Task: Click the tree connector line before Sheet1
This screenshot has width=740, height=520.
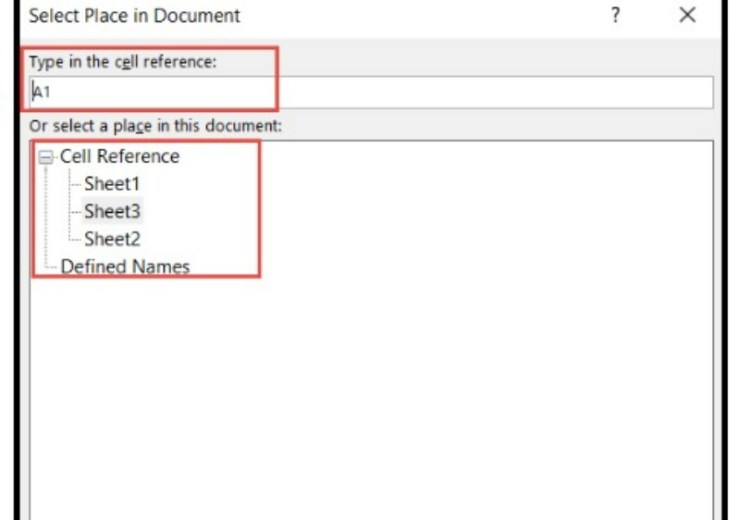Action: pyautogui.click(x=75, y=184)
